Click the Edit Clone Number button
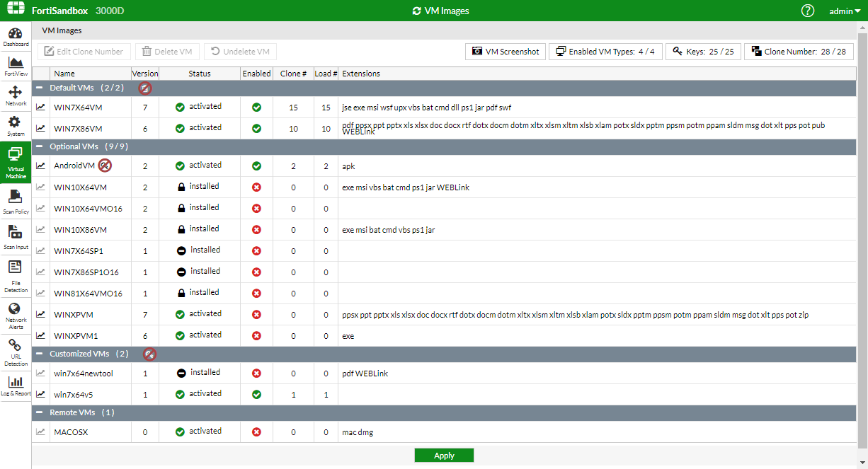The height and width of the screenshot is (469, 868). (x=84, y=52)
